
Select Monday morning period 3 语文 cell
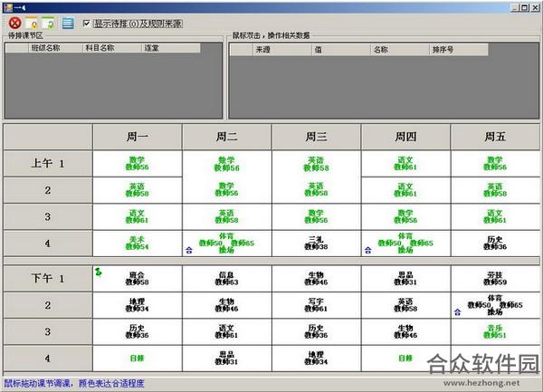138,216
